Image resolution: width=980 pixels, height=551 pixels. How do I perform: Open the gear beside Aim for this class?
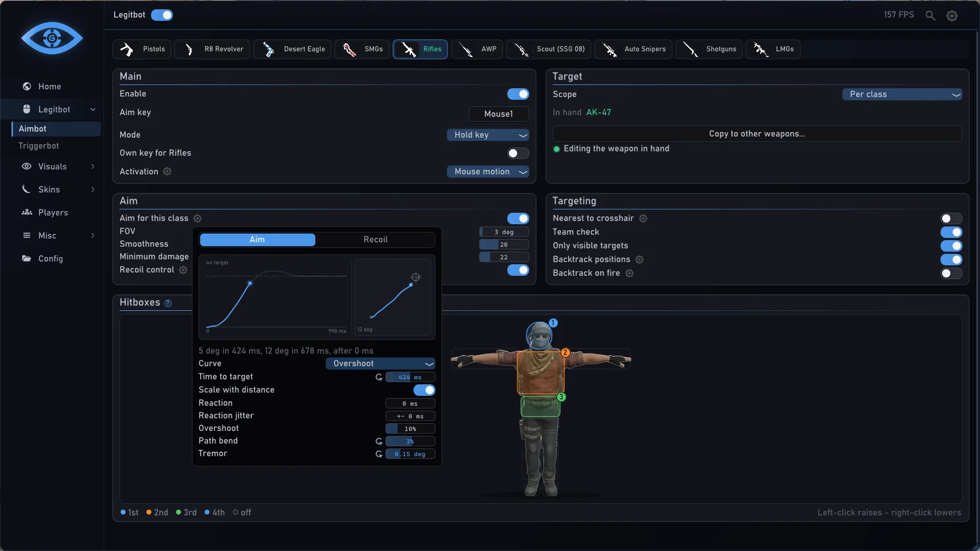197,218
